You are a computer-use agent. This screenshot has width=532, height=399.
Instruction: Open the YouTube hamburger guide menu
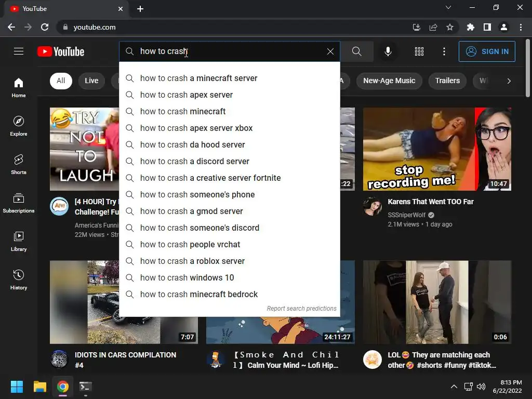(19, 51)
